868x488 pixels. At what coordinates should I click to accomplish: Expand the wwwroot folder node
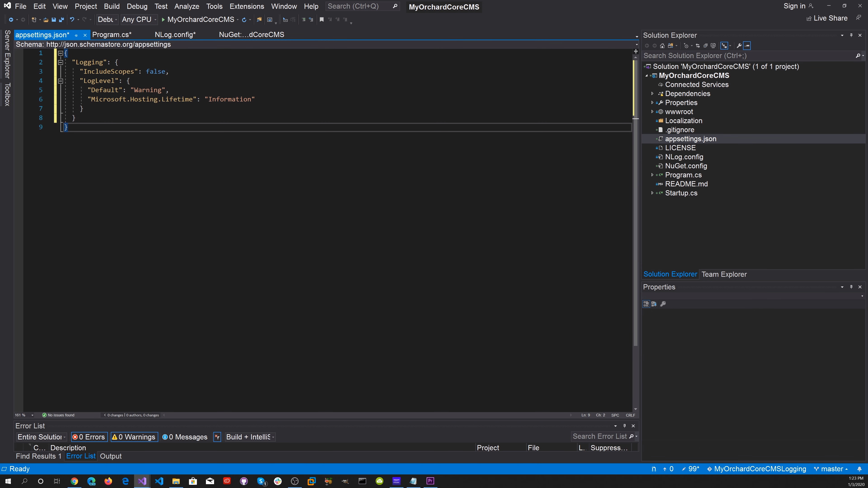click(652, 112)
